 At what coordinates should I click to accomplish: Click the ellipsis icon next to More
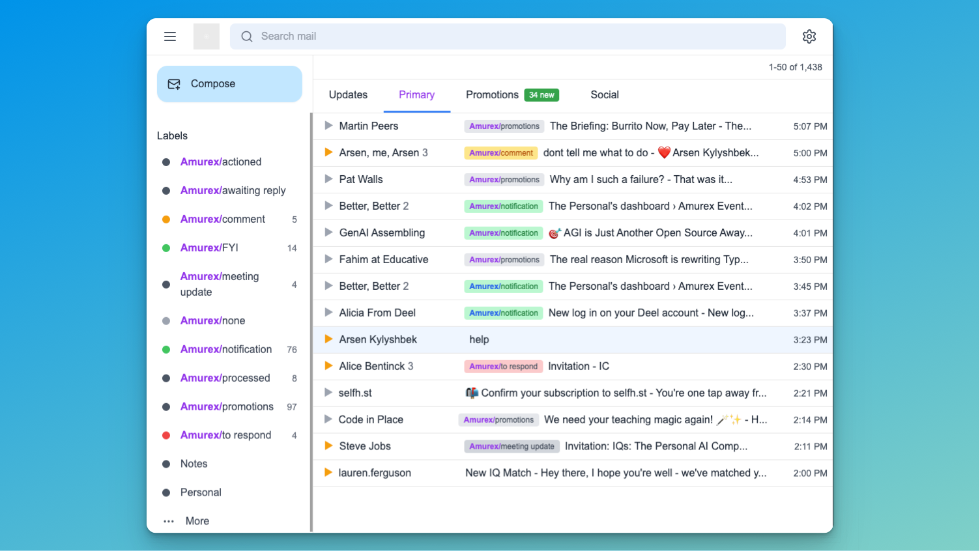168,521
